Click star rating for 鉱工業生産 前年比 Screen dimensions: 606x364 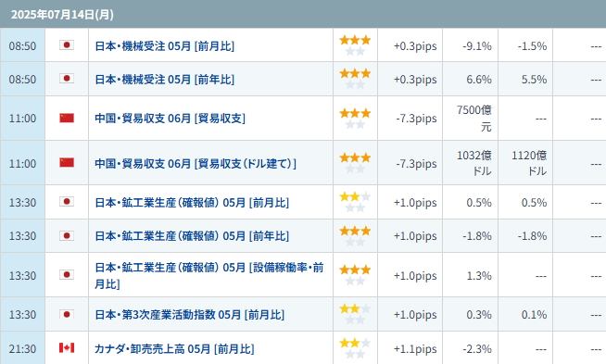355,236
